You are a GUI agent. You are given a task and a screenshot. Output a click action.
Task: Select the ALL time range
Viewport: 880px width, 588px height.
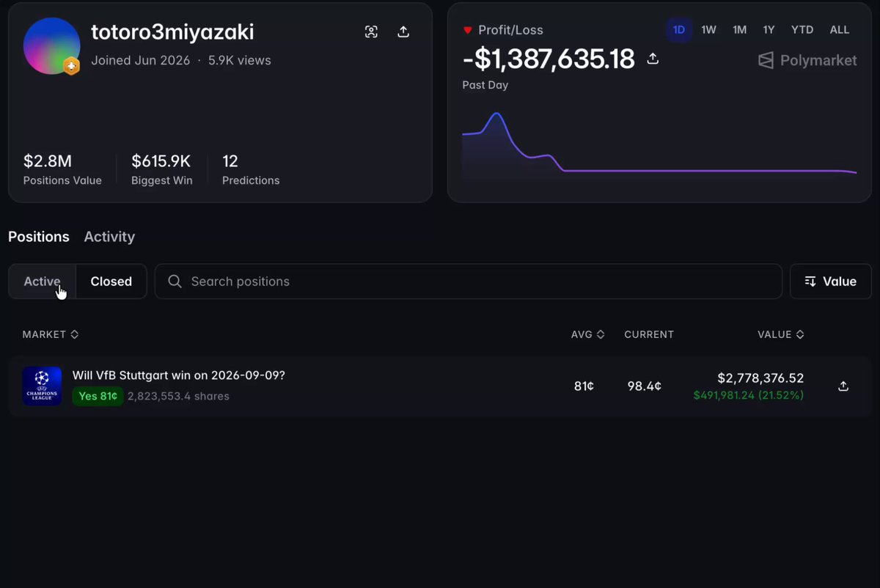(840, 30)
